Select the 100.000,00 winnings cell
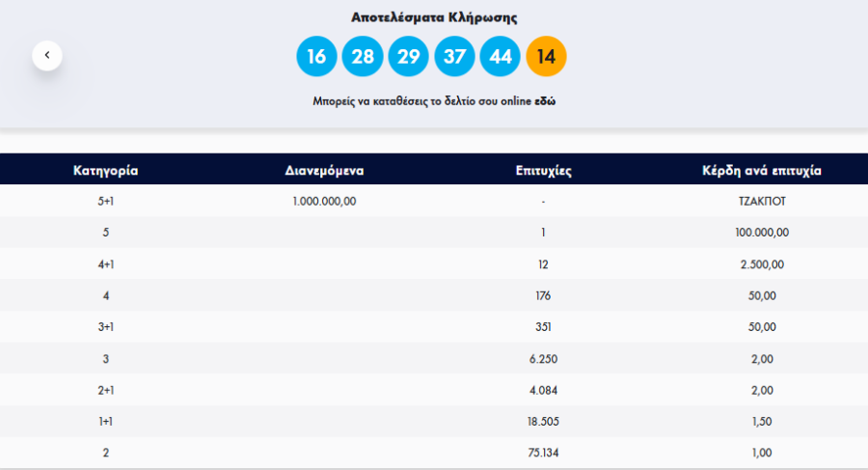 point(762,233)
